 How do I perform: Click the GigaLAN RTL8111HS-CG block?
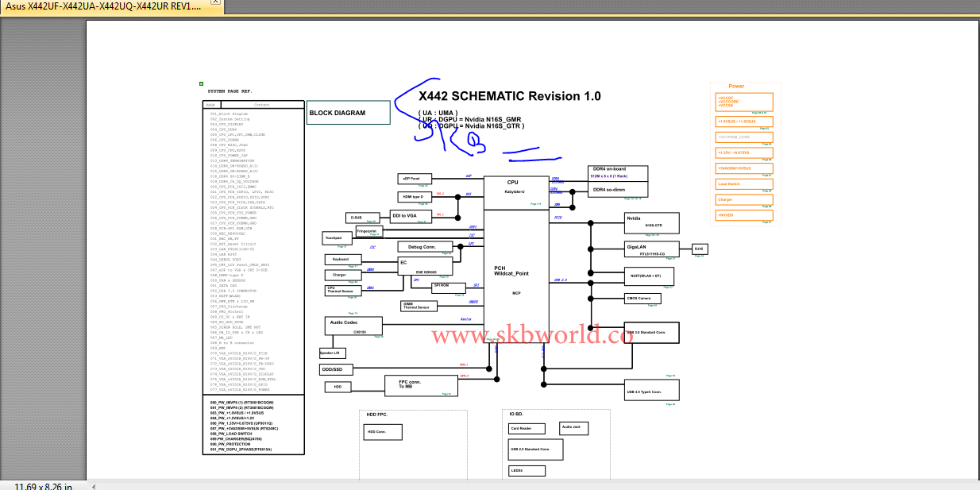click(652, 249)
